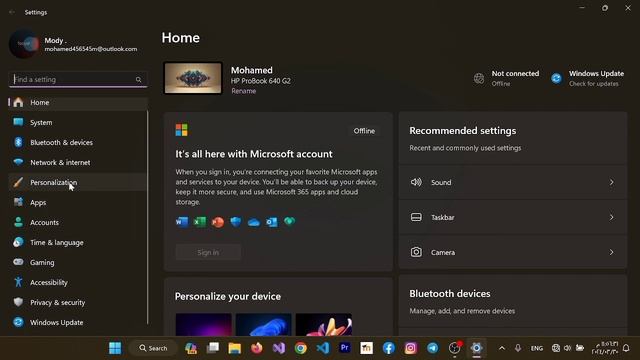Click the Outlook app icon

(272, 222)
